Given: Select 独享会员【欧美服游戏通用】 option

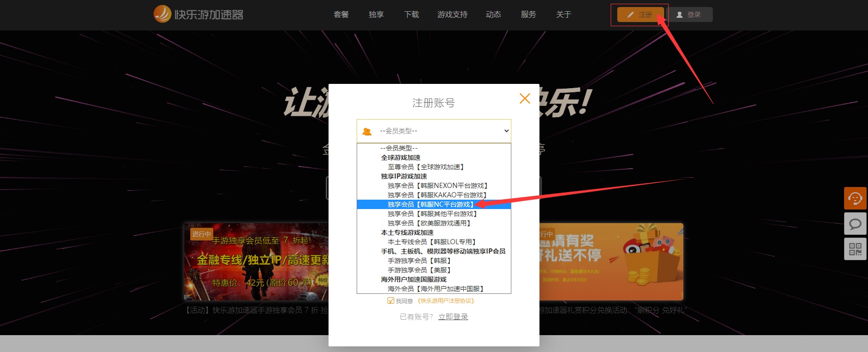Looking at the screenshot, I should (434, 223).
